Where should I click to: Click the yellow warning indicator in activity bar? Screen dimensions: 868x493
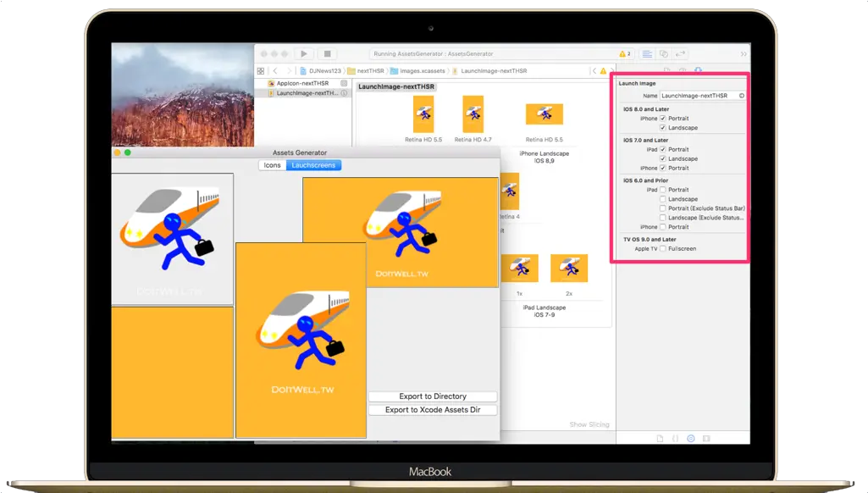tap(624, 53)
